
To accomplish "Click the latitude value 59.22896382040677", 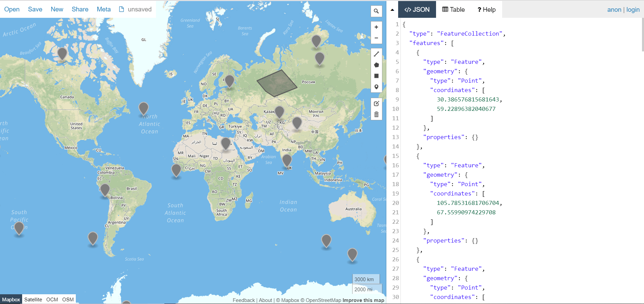I will (466, 109).
